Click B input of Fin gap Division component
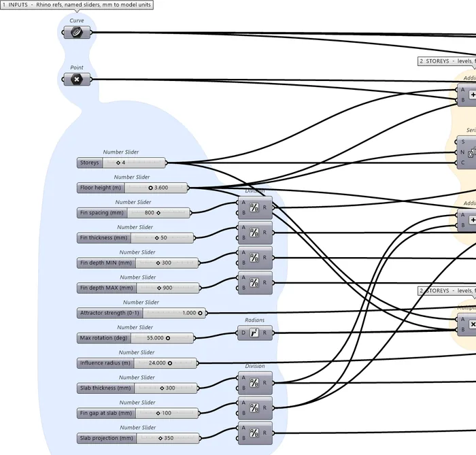The height and width of the screenshot is (455, 476). (x=243, y=413)
